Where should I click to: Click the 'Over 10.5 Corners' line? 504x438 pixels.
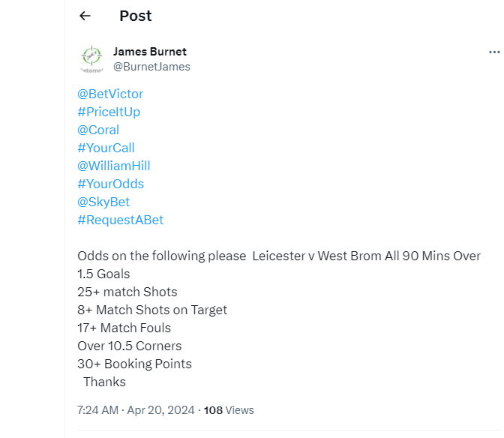click(129, 346)
